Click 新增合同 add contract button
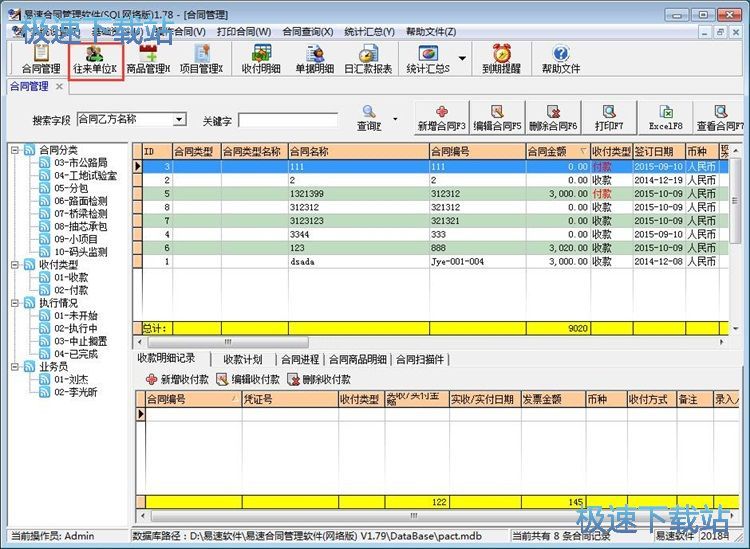 tap(441, 119)
